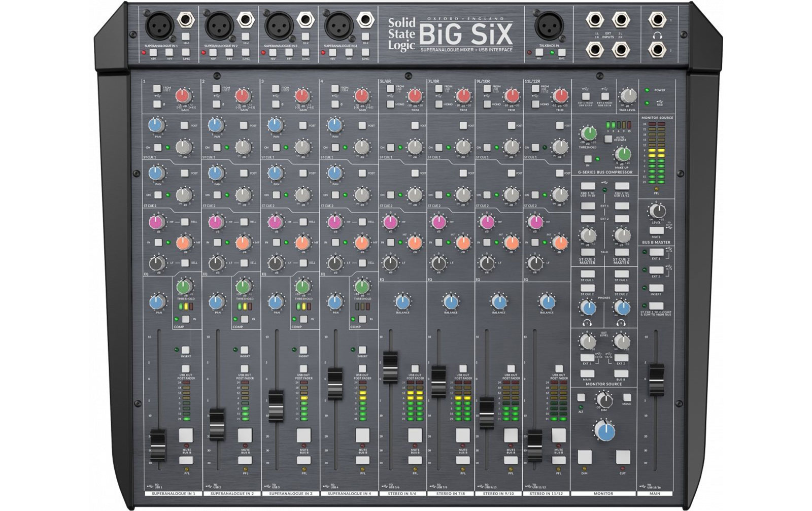The height and width of the screenshot is (511, 812).
Task: Click the bus compressor Make Up knob
Action: pyautogui.click(x=623, y=154)
